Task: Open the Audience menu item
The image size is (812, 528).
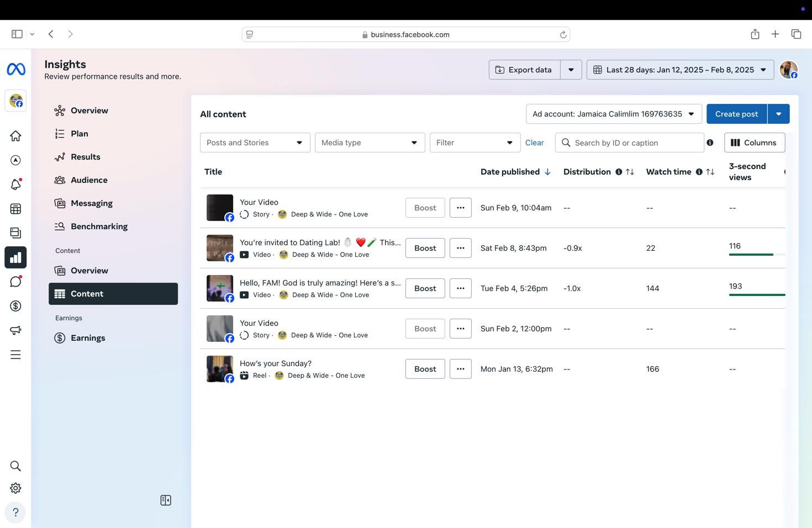Action: tap(113, 180)
